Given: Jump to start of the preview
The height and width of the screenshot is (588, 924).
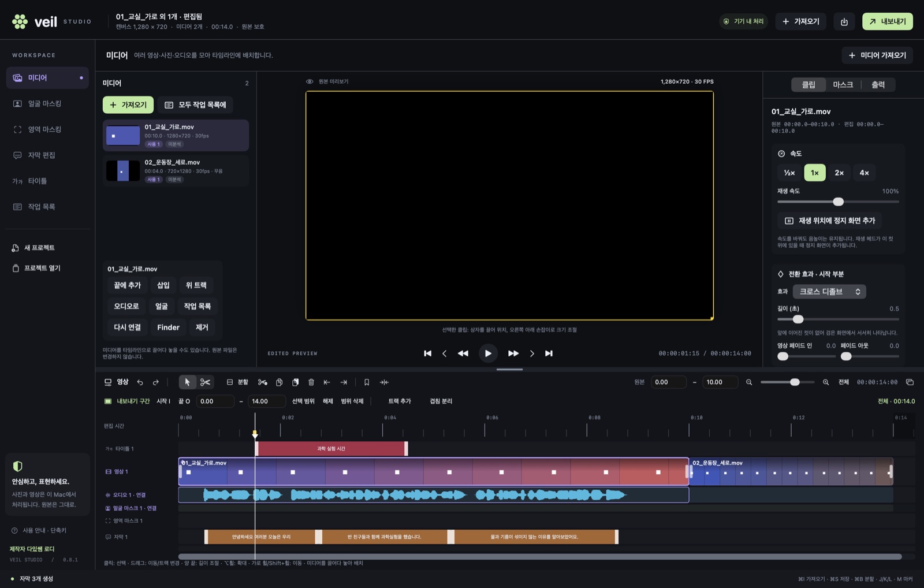Looking at the screenshot, I should tap(427, 353).
